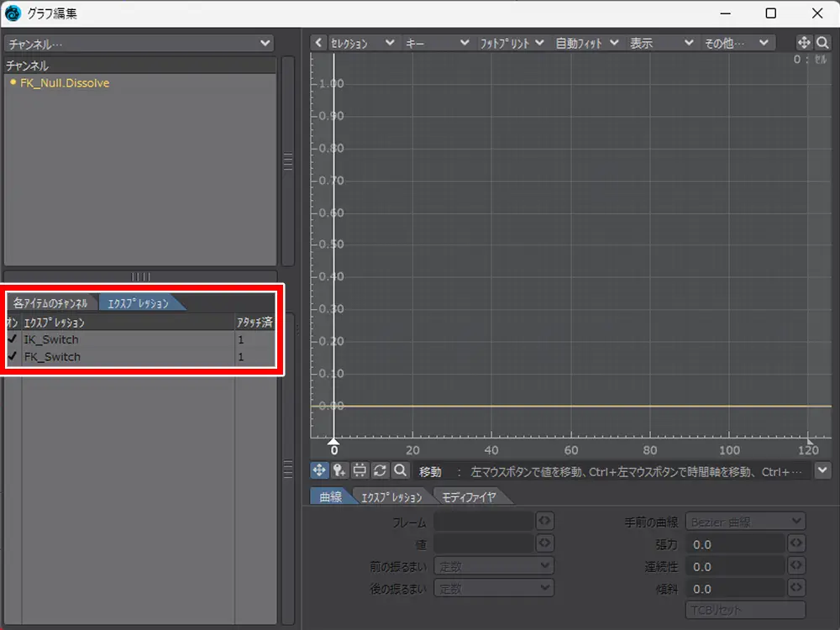Screen dimensions: 840x630
Task: Switch to the 各アイテムのチャンネル tab
Action: [x=50, y=303]
